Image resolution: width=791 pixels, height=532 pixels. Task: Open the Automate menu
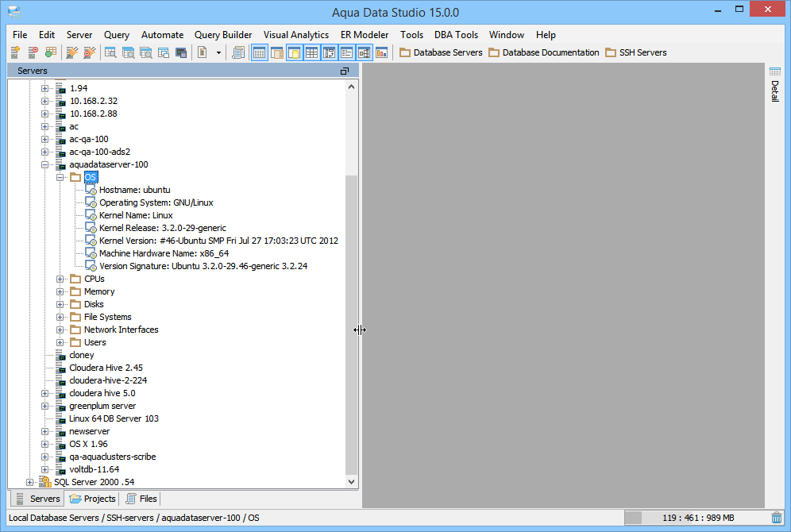[x=163, y=35]
